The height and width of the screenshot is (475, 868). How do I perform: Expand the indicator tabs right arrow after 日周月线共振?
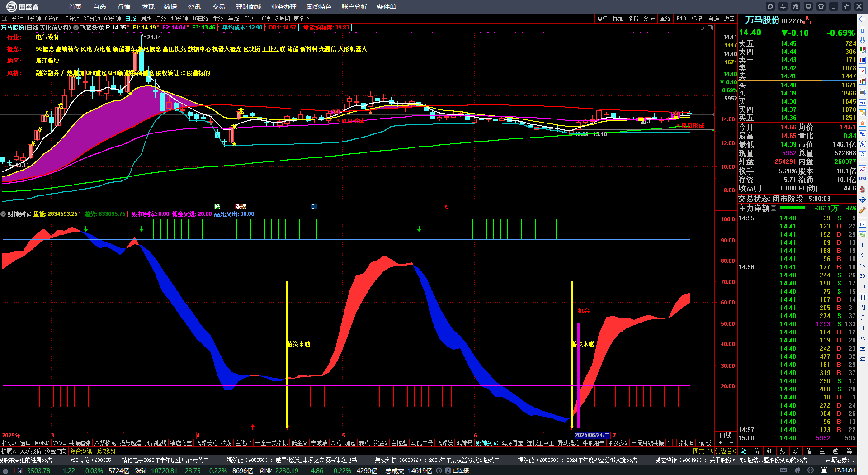tap(669, 443)
